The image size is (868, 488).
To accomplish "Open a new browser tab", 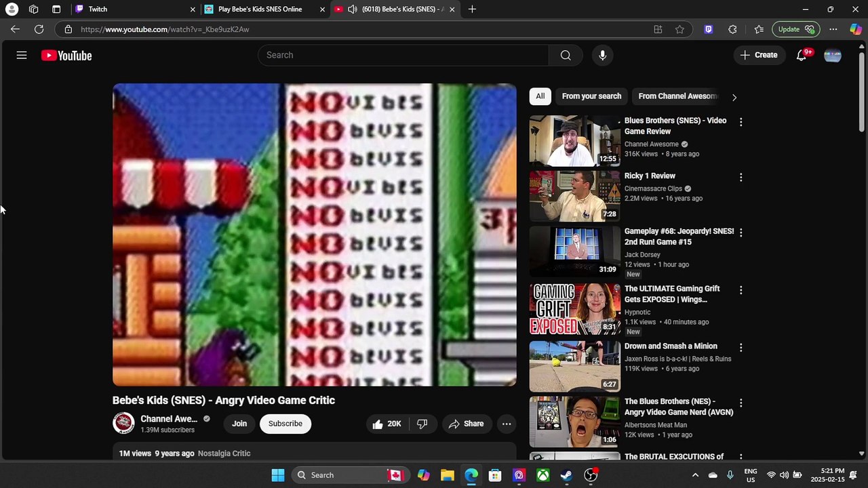I will point(472,9).
